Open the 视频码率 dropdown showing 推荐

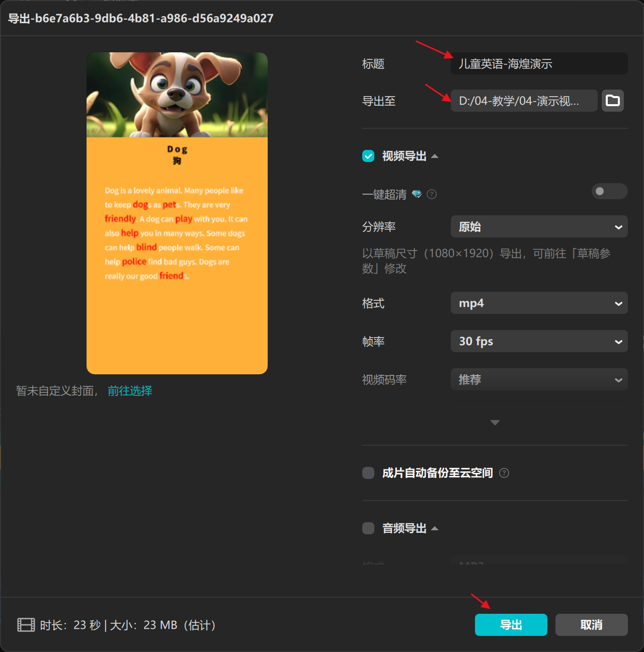point(538,379)
